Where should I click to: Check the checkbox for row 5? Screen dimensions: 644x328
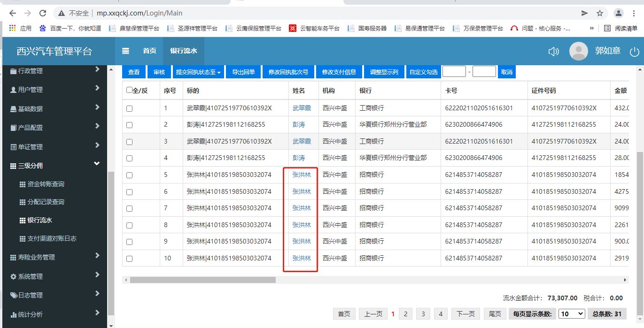(x=130, y=175)
